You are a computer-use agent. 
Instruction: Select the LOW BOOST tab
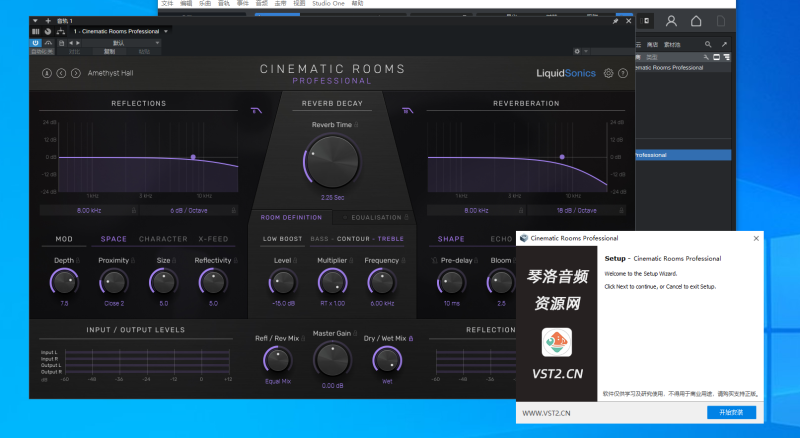282,239
